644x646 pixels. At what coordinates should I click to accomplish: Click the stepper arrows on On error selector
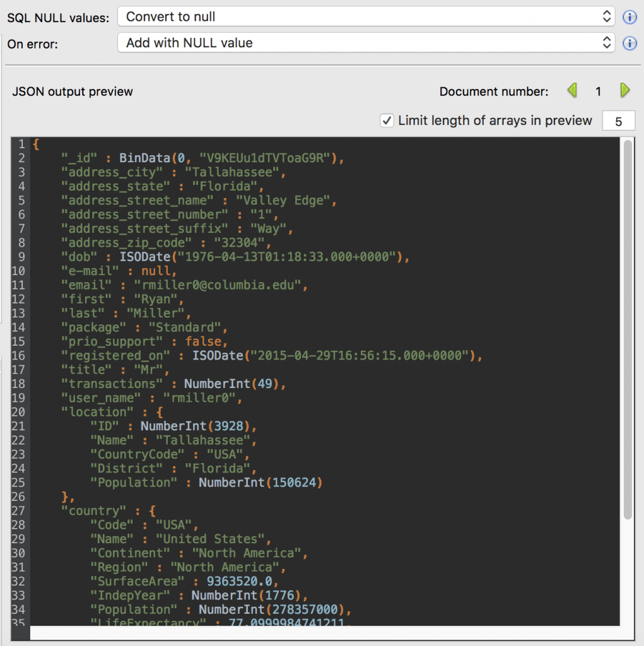pos(607,43)
